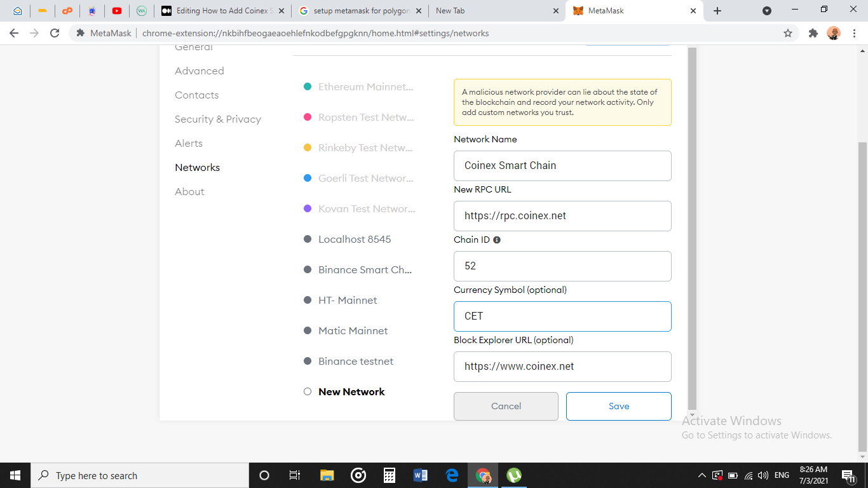Screen dimensions: 868x488
Task: Reload the MetaMask page
Action: point(55,33)
